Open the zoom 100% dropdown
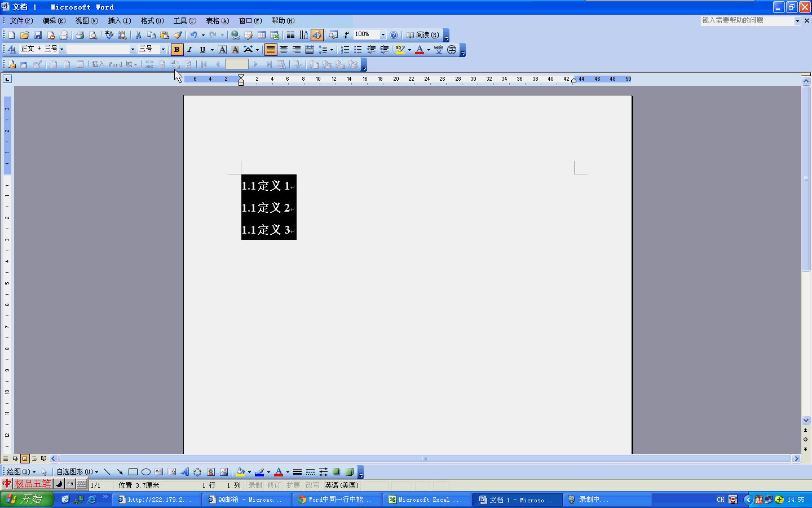The width and height of the screenshot is (812, 508). tap(383, 35)
